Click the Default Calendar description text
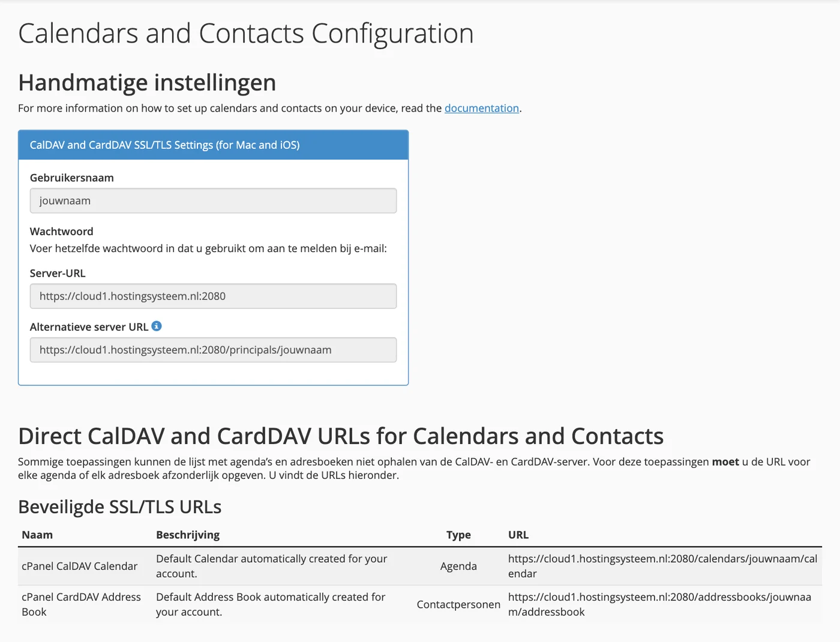This screenshot has width=840, height=642. 271,566
